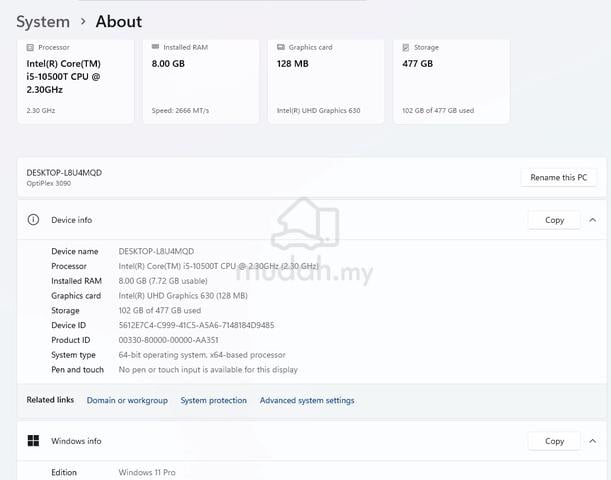Click '64-bit operating system' system type value

pos(202,355)
